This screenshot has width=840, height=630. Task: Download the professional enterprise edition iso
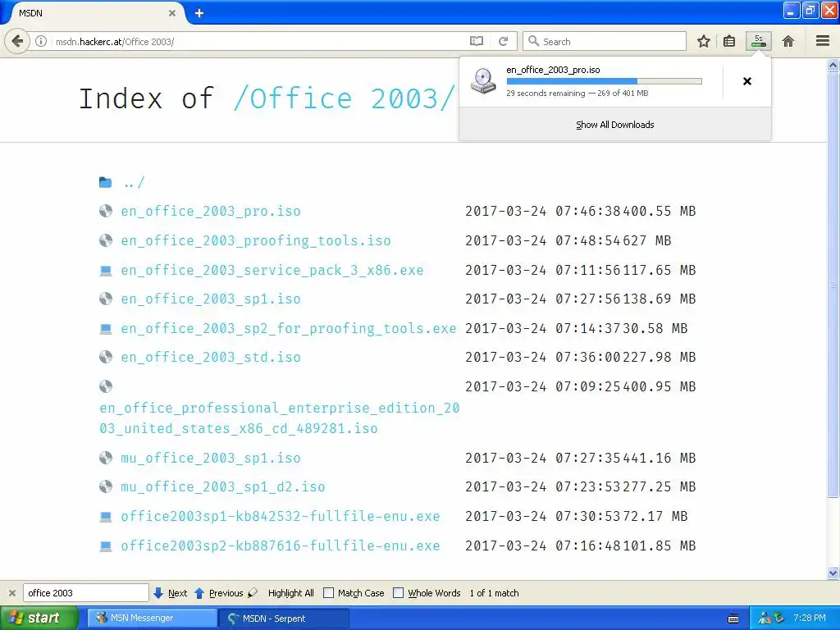tap(279, 418)
